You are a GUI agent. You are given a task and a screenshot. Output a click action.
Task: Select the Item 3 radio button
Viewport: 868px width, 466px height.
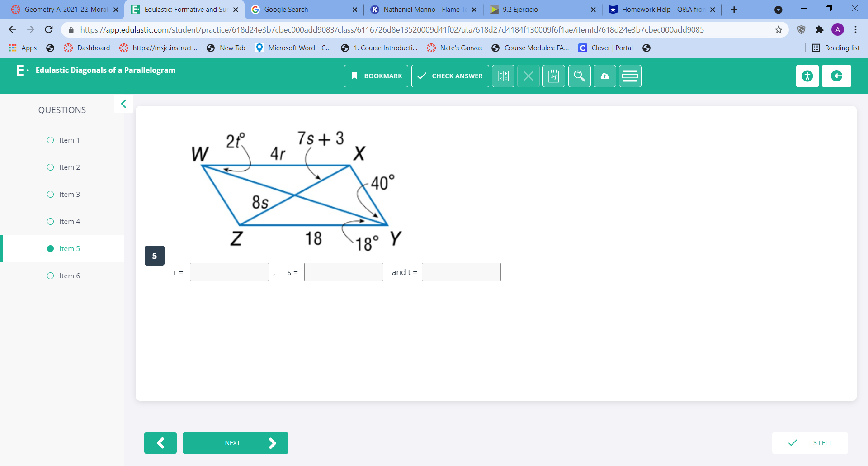click(50, 194)
